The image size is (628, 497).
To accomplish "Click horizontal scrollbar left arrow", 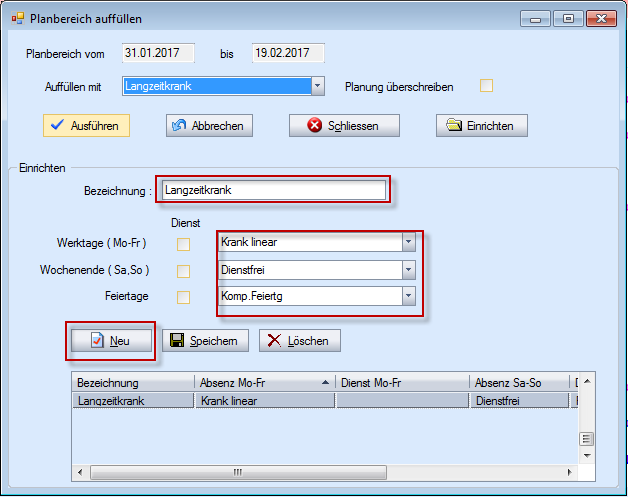I will click(80, 473).
